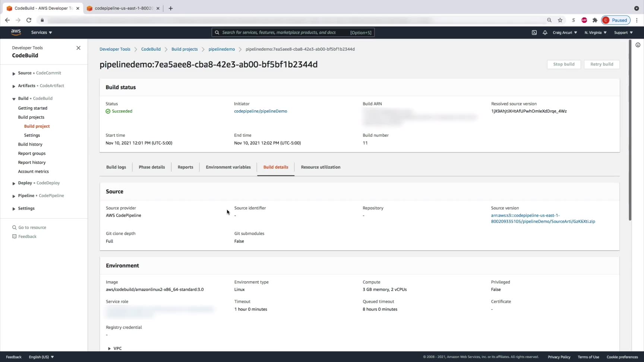Close the codepipeline-us-east-1 browser tab
The width and height of the screenshot is (644, 362).
click(x=158, y=8)
